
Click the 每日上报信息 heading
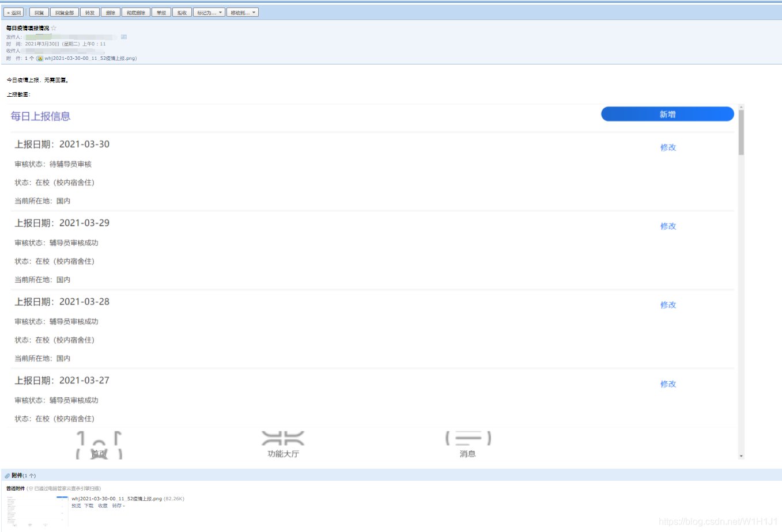pos(40,116)
